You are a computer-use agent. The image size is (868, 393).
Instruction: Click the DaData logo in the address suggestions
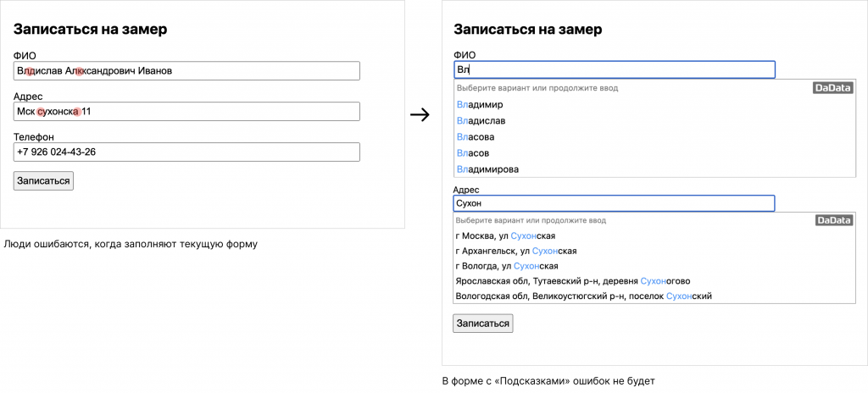tap(834, 220)
